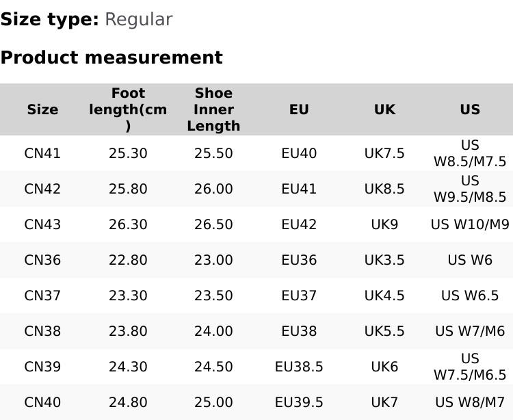Select the CN39 size cell
The image size is (513, 420).
point(42,367)
